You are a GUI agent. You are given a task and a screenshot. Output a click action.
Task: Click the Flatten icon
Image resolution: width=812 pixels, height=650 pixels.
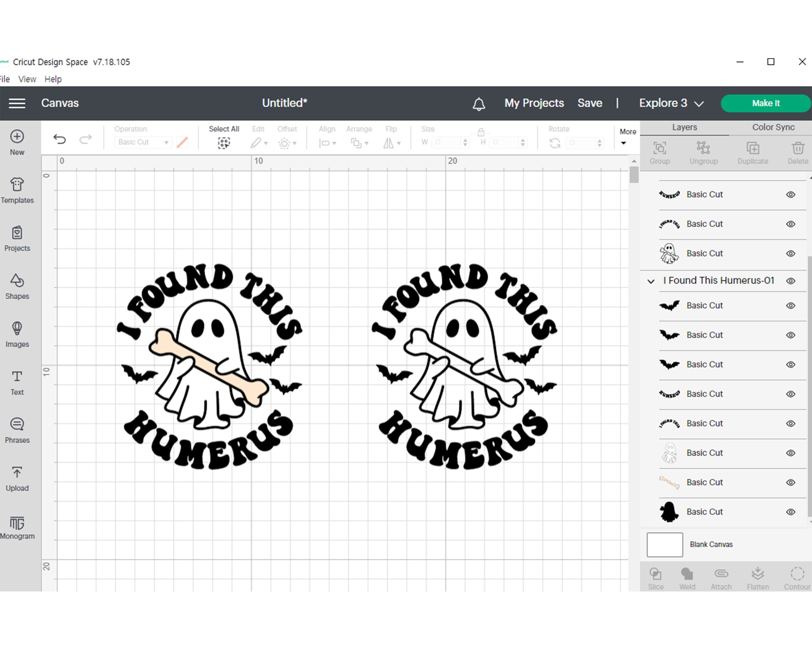coord(757,575)
